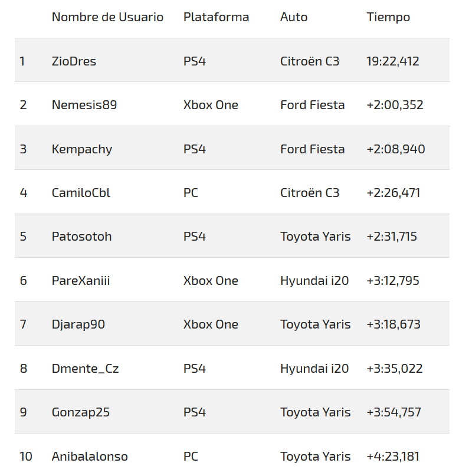
Task: Select the PareXaniii user entry
Action: pos(81,281)
